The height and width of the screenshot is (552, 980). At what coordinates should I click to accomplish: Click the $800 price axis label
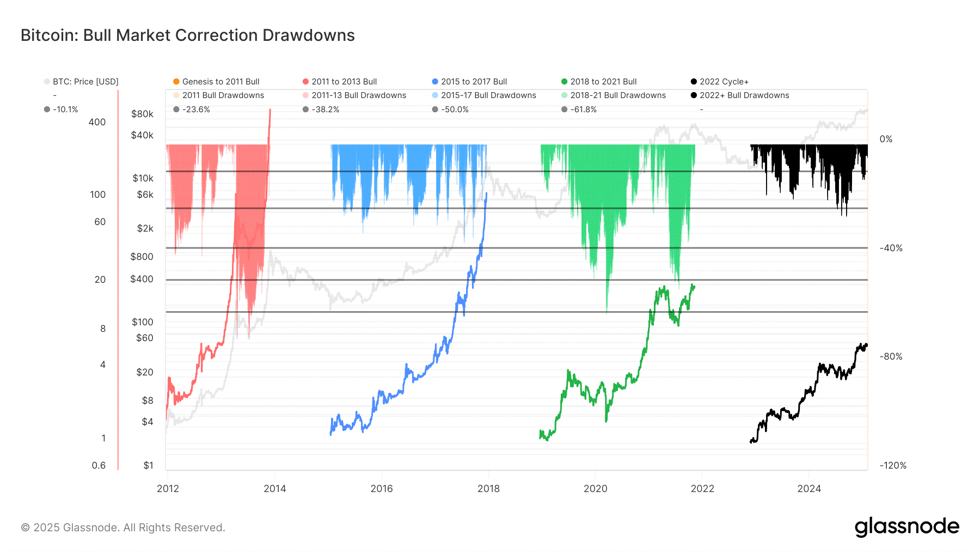pos(142,257)
